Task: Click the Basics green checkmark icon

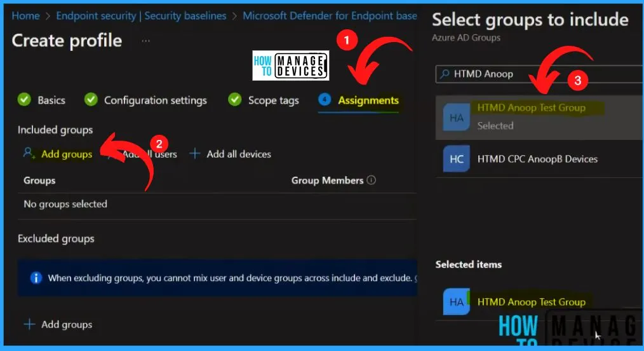Action: (x=24, y=99)
